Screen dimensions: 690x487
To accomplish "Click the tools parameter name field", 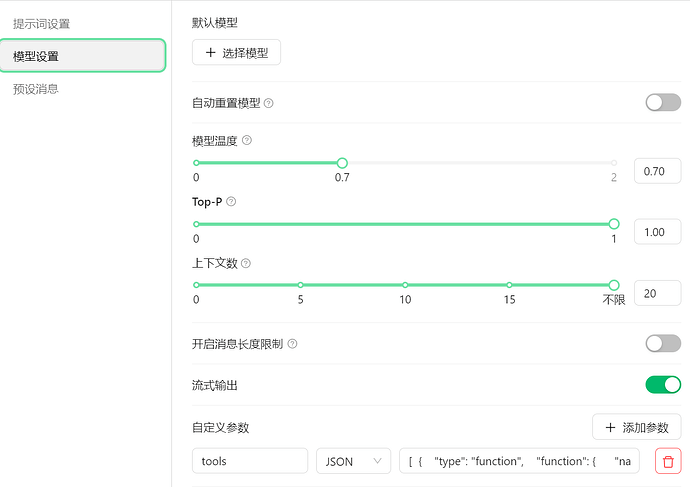I will pos(250,461).
